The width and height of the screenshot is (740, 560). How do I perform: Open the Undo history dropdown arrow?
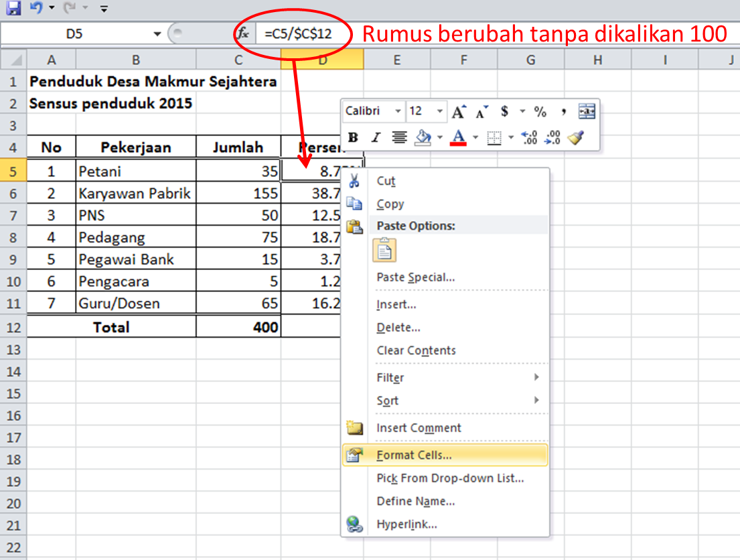click(52, 7)
